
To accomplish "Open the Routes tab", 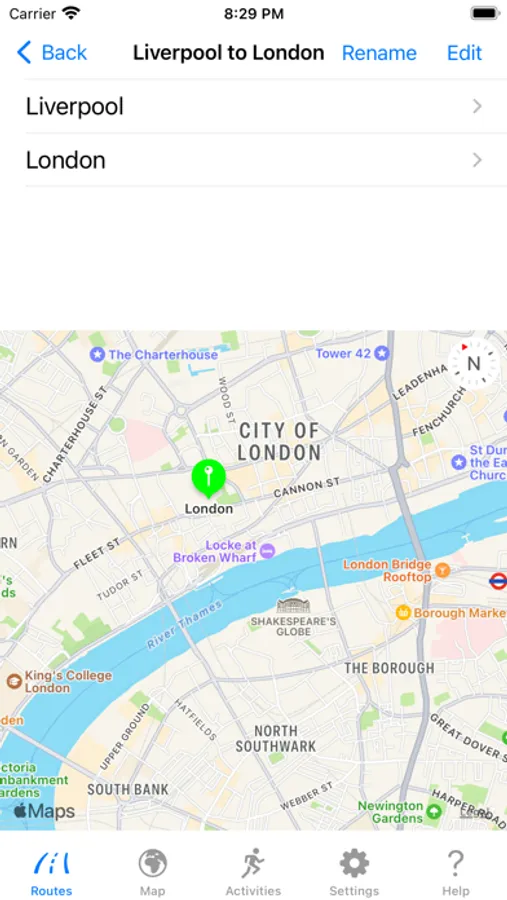I will click(x=52, y=872).
